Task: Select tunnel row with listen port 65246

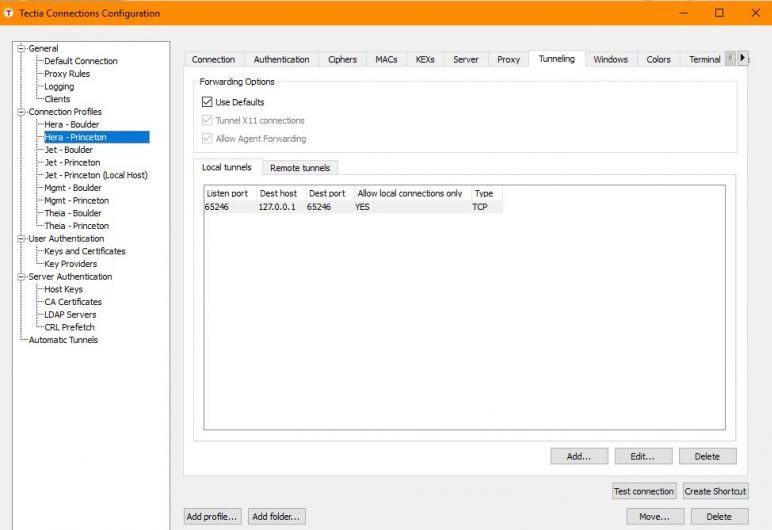Action: pos(353,207)
